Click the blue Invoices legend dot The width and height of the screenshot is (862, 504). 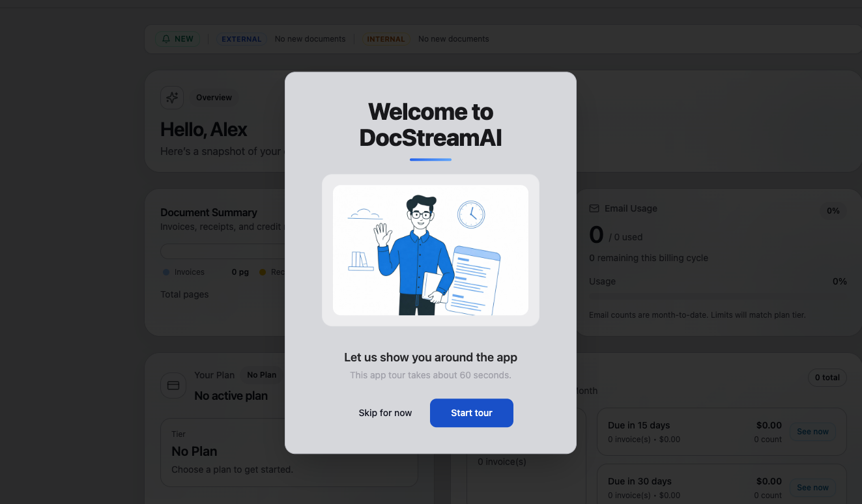click(x=166, y=272)
